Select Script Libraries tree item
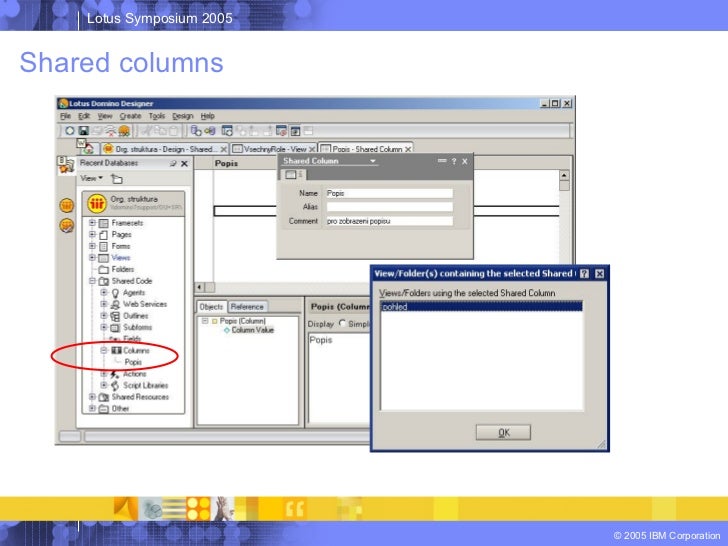This screenshot has width=728, height=546. (x=145, y=385)
